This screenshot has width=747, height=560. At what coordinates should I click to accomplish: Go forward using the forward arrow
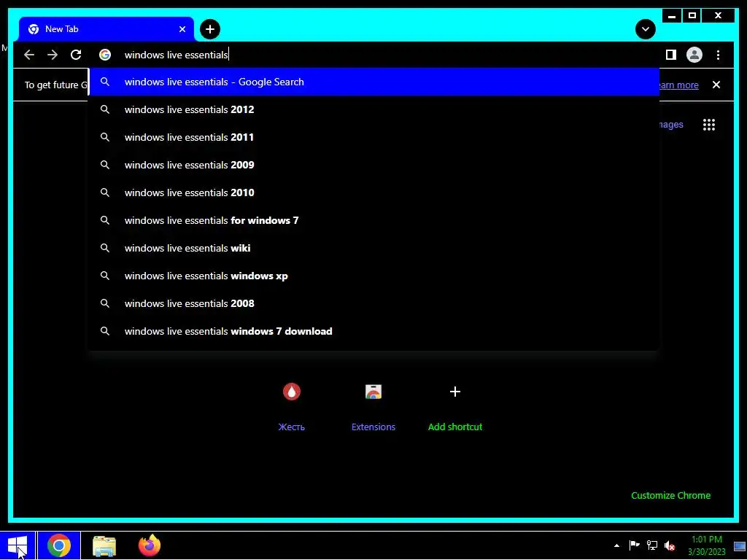click(53, 55)
